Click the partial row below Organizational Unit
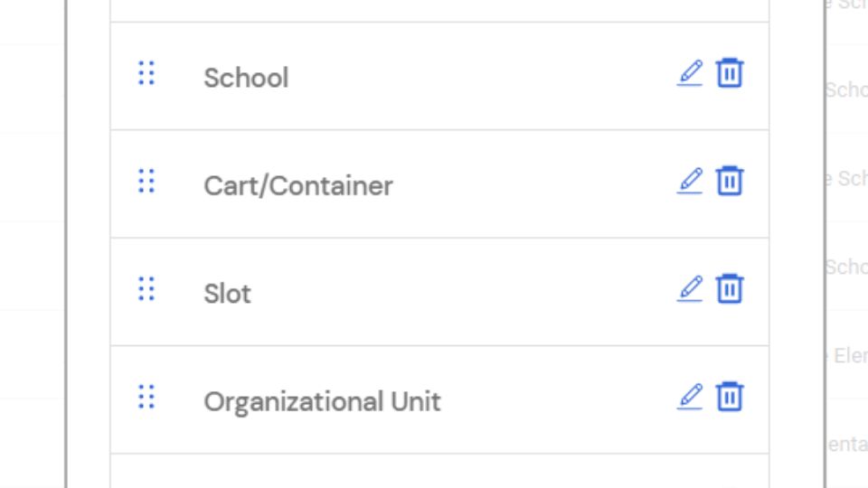The width and height of the screenshot is (868, 488). [439, 472]
